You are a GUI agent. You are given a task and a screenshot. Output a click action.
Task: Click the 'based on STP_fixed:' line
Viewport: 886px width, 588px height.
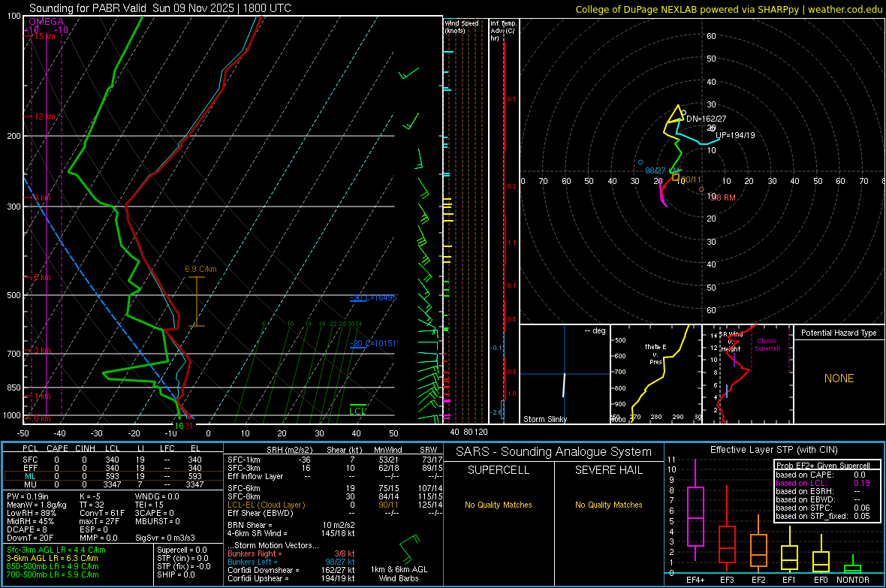823,516
